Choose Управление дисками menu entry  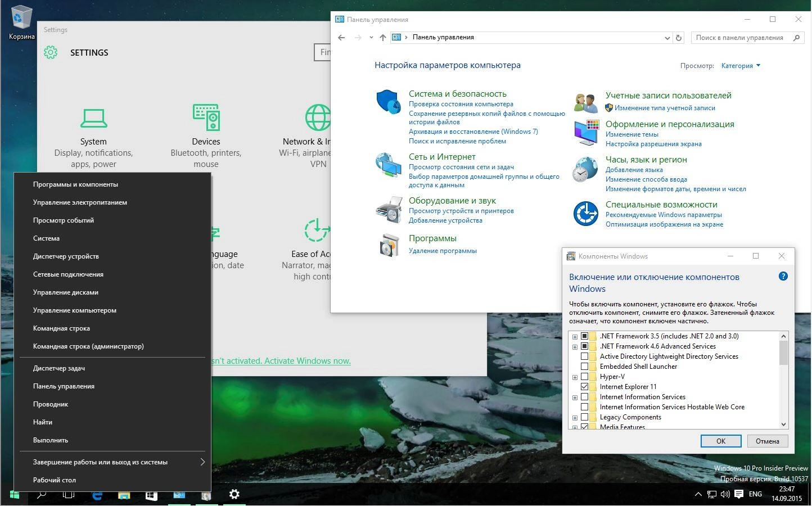point(112,292)
